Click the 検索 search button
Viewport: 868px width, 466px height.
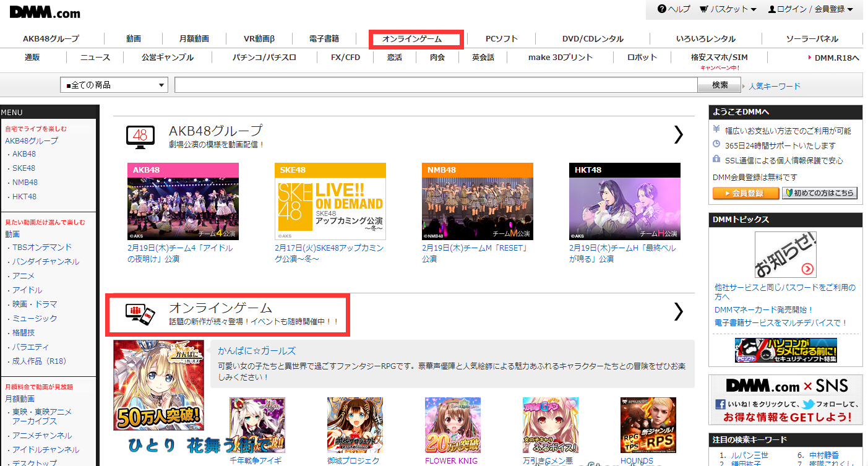click(x=720, y=85)
